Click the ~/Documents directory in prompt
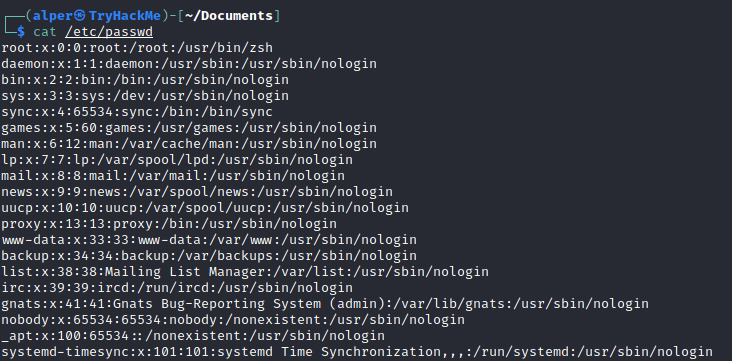732x361 pixels. point(229,16)
